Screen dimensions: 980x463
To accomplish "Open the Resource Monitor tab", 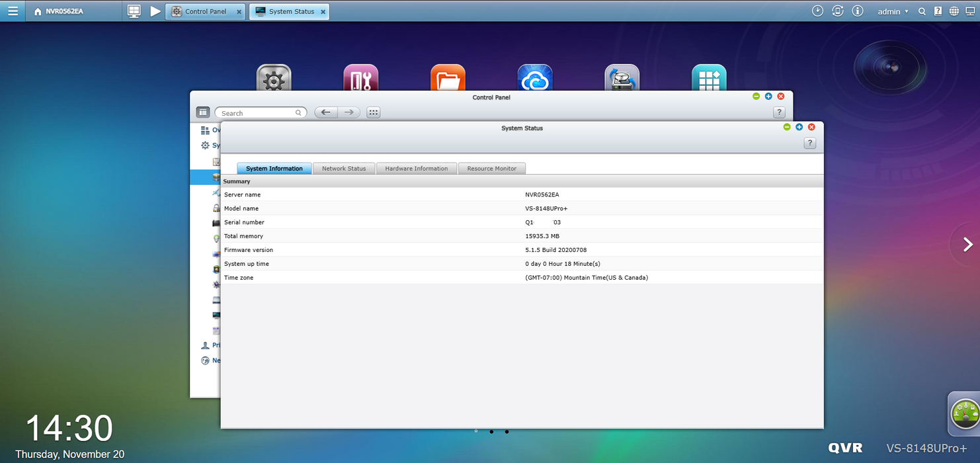I will (x=491, y=169).
